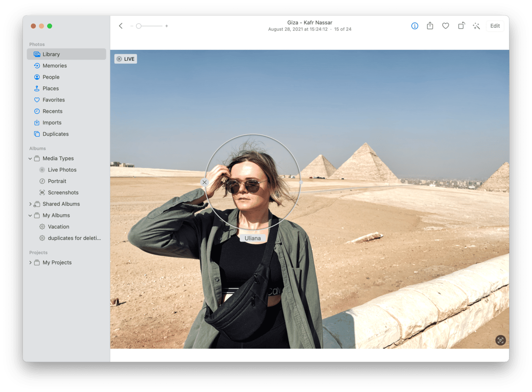532x392 pixels.
Task: Go back using the back chevron
Action: tap(121, 26)
